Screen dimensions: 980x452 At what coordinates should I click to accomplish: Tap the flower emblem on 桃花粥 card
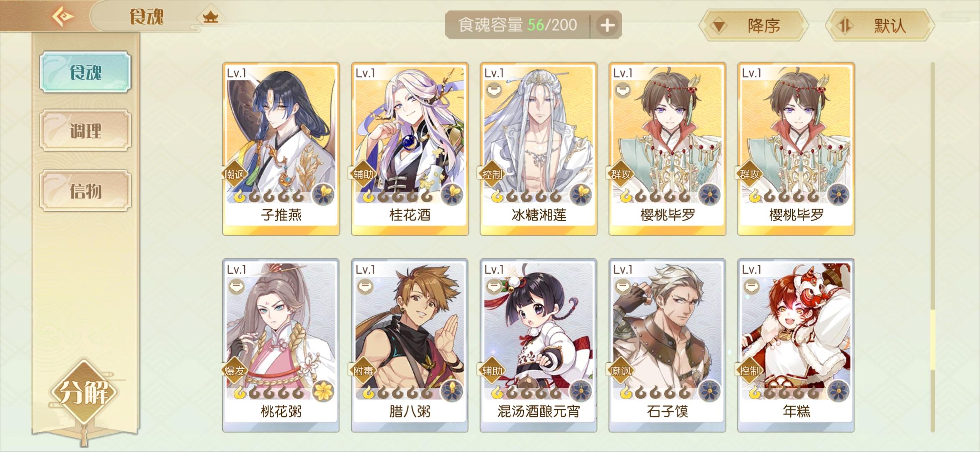(324, 391)
